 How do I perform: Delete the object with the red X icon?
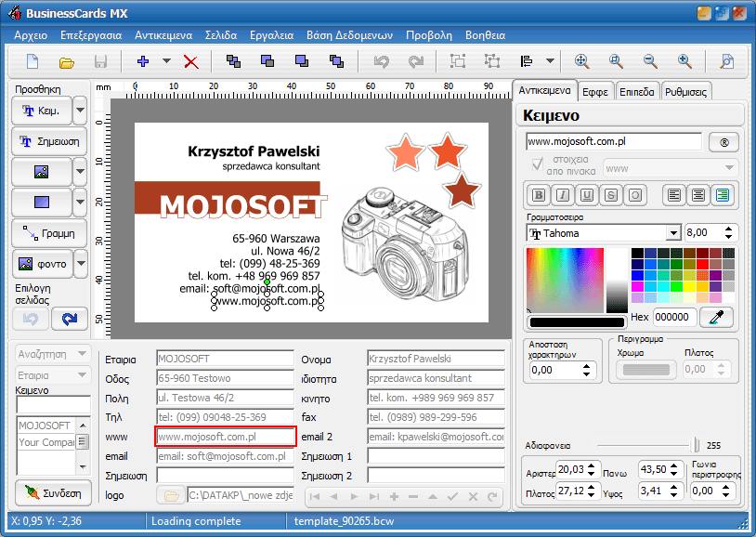click(x=191, y=61)
